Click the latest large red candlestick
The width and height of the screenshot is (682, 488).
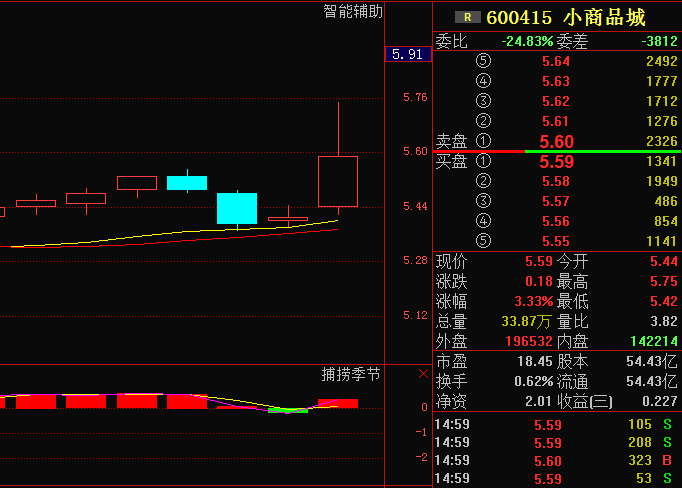[x=338, y=181]
